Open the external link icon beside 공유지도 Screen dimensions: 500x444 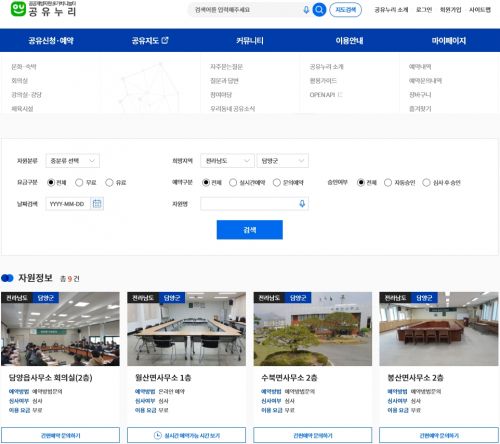165,40
